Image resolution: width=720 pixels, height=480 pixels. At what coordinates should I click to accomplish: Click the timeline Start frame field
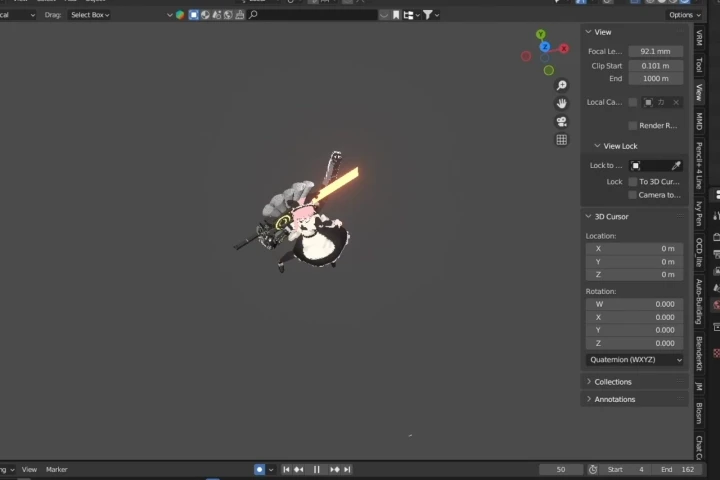tap(627, 469)
